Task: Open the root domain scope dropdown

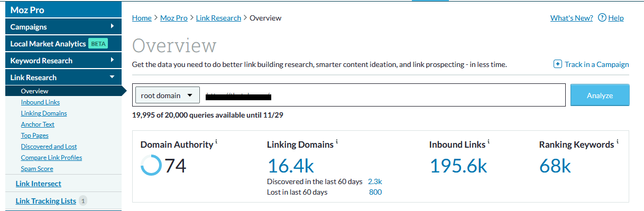Action: pyautogui.click(x=168, y=95)
